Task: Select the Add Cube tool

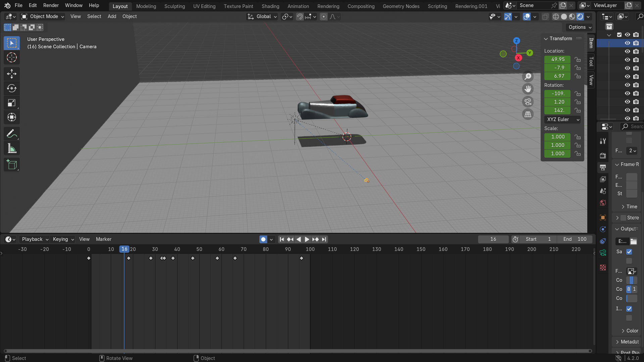Action: click(x=12, y=165)
